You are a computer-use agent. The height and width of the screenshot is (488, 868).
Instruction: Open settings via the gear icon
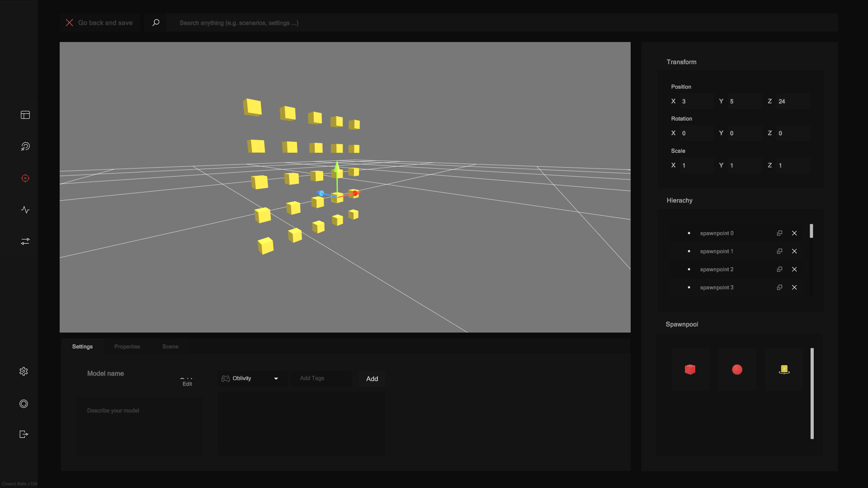(24, 371)
